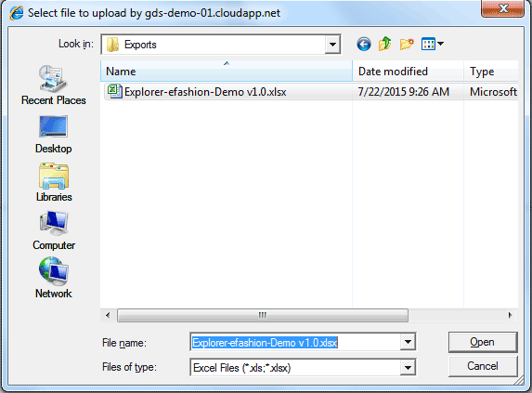Expand the File name history dropdown
The width and height of the screenshot is (532, 393).
tap(408, 342)
